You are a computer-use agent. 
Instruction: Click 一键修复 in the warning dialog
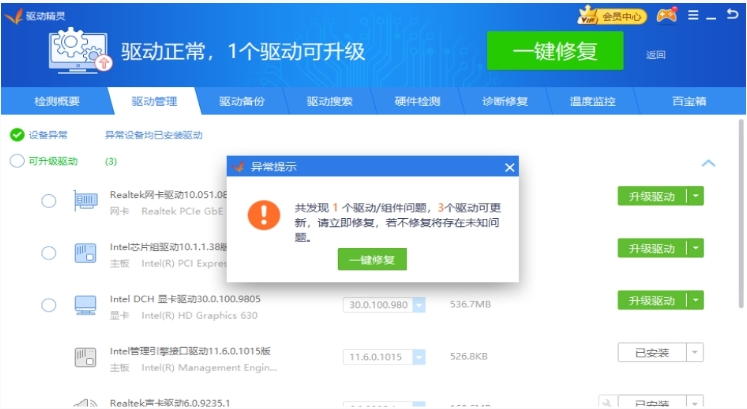pyautogui.click(x=372, y=260)
